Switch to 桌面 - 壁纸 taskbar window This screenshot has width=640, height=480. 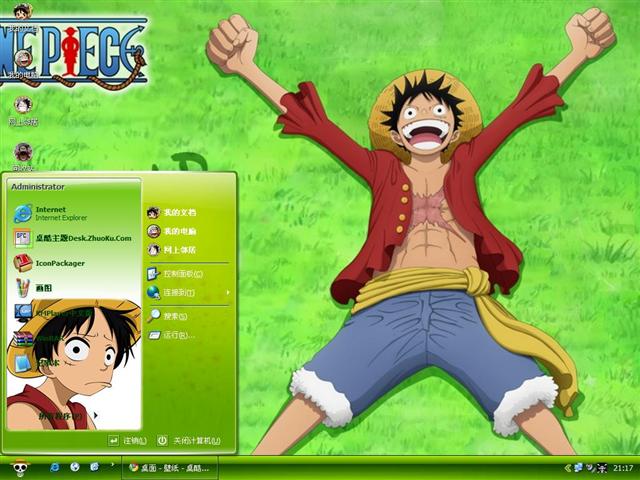tap(169, 468)
